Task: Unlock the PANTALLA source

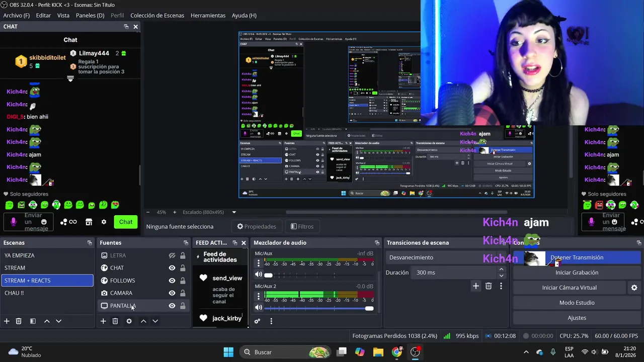Action: tap(183, 306)
